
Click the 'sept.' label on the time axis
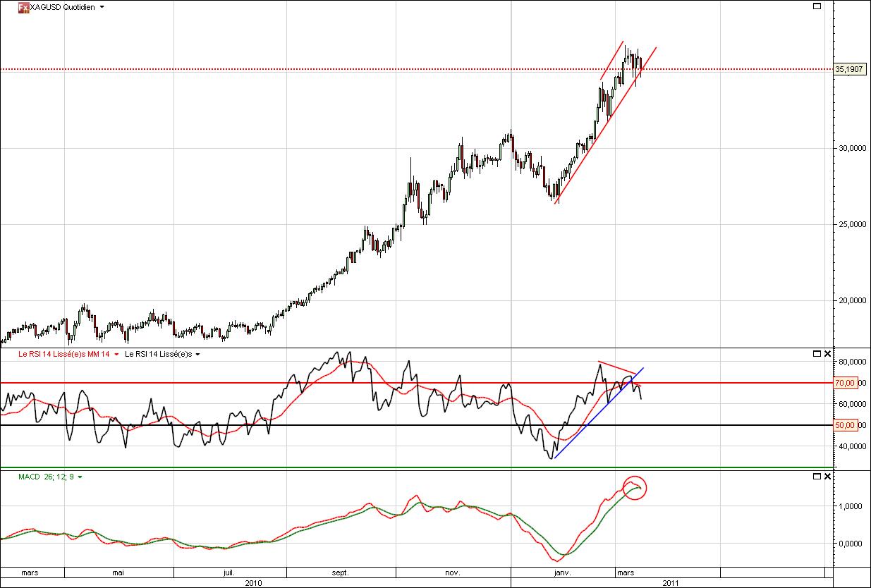tap(340, 572)
